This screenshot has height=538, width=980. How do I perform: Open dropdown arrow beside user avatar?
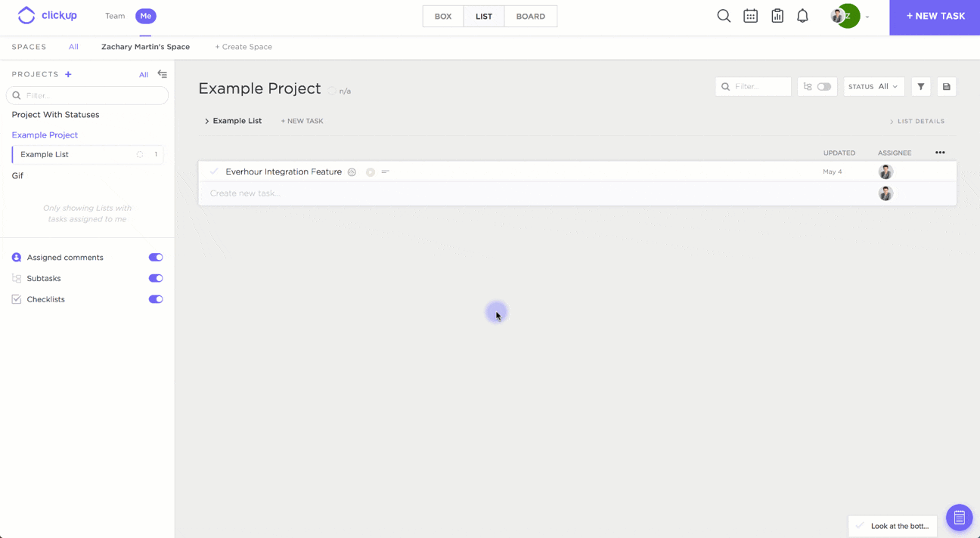(867, 17)
